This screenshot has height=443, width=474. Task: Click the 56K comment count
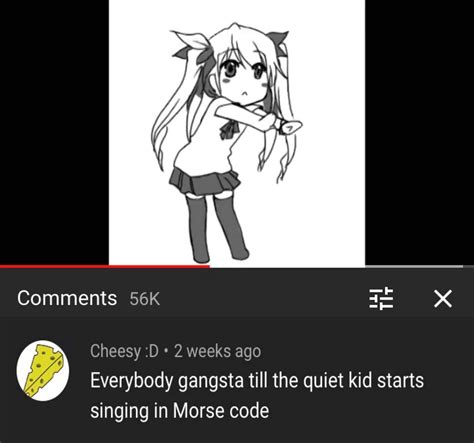[x=145, y=299]
